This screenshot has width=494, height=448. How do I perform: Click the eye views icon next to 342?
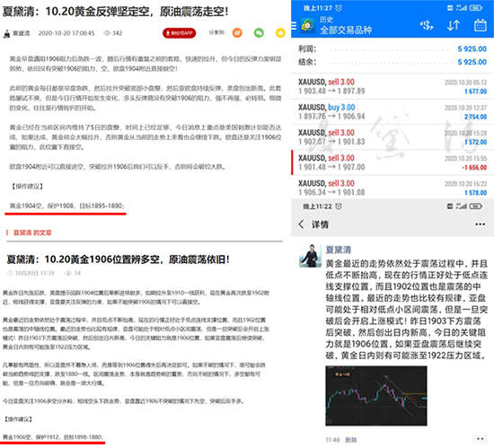(x=108, y=32)
